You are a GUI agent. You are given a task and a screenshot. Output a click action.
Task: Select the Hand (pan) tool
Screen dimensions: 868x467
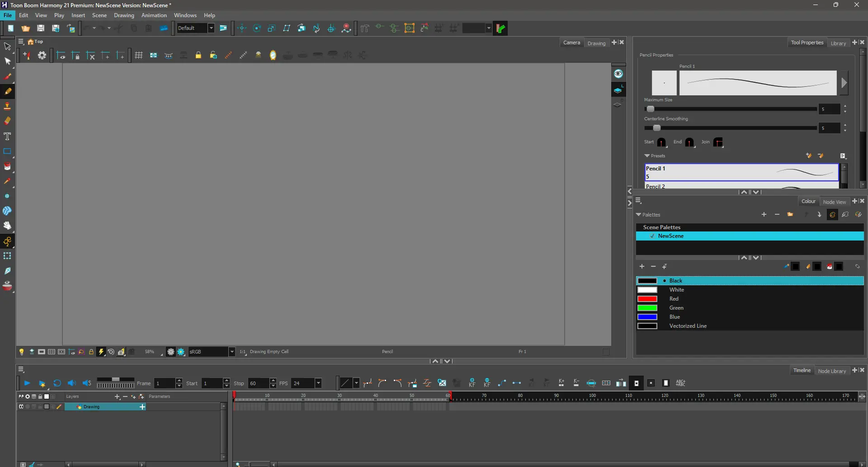coord(7,226)
